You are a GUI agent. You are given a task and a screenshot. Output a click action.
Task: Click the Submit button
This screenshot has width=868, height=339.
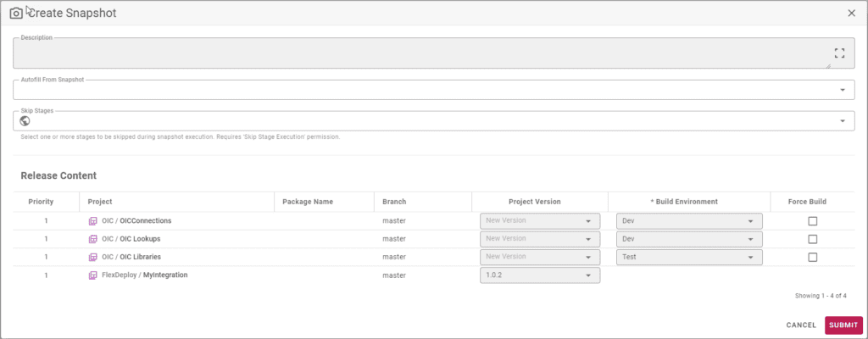pos(843,325)
